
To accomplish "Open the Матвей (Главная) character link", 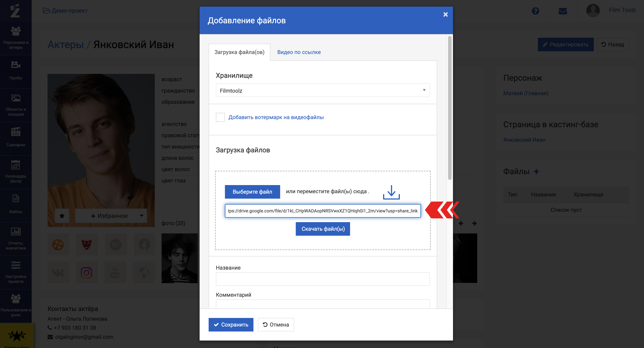I will 525,93.
